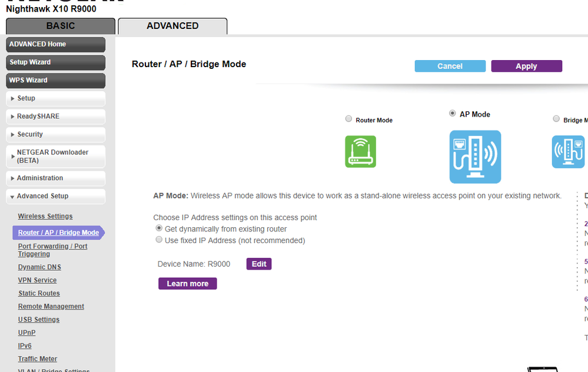Open USB Settings link
Viewport: 588px width, 372px height.
39,320
